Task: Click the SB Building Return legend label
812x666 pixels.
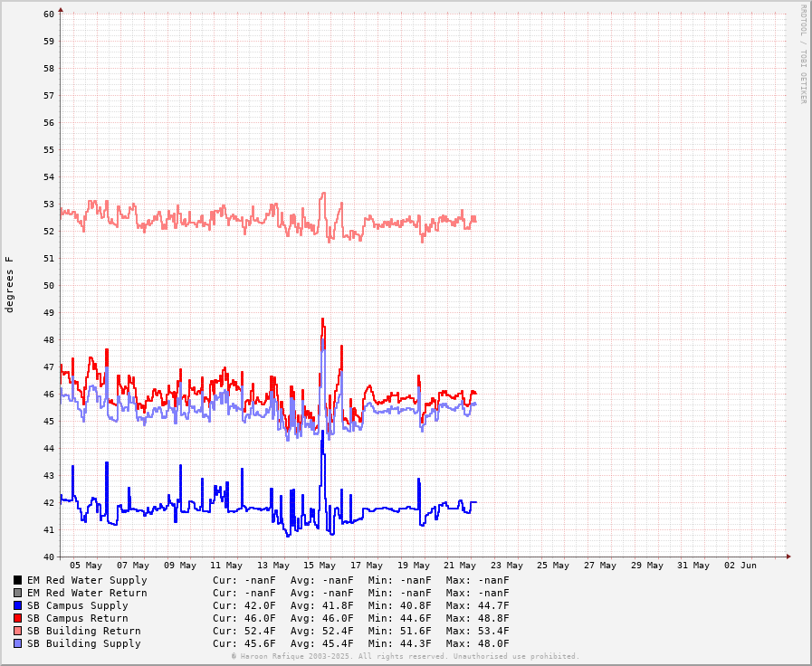Action: 83,631
